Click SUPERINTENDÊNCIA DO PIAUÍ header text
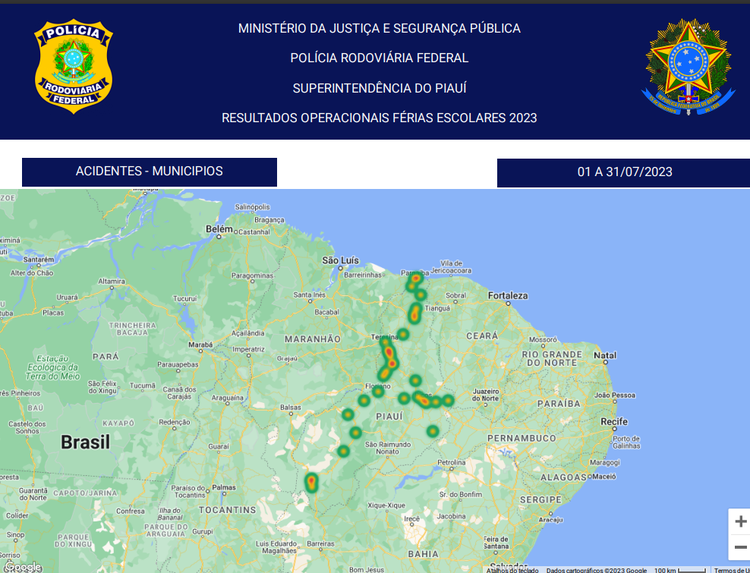Image resolution: width=750 pixels, height=573 pixels. [x=379, y=88]
